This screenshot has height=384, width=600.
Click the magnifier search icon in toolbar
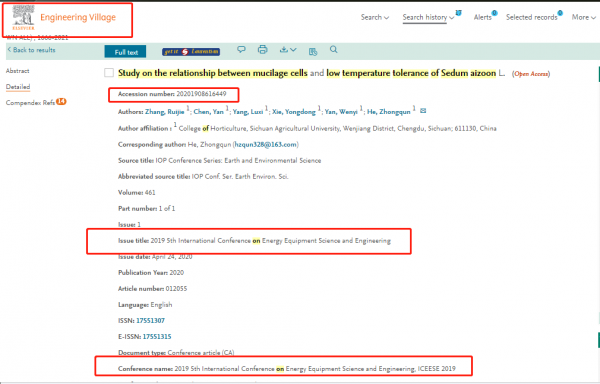334,49
